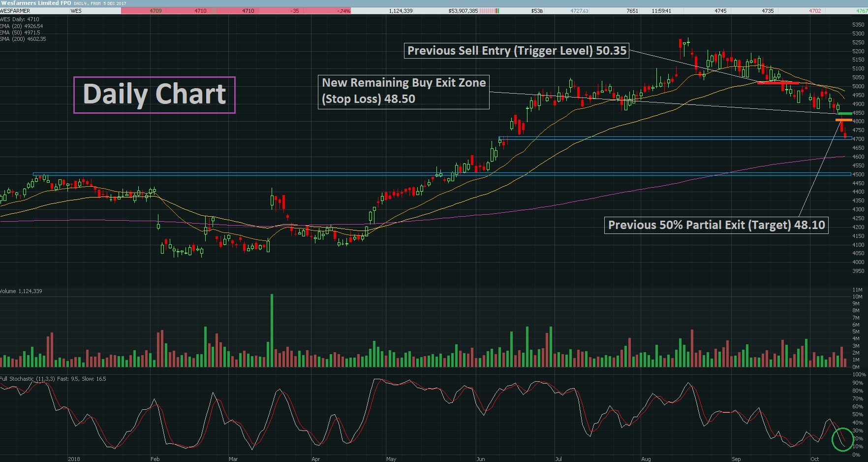Select the EMA (20) 4926.54 indicator label
The width and height of the screenshot is (868, 462).
click(x=22, y=26)
